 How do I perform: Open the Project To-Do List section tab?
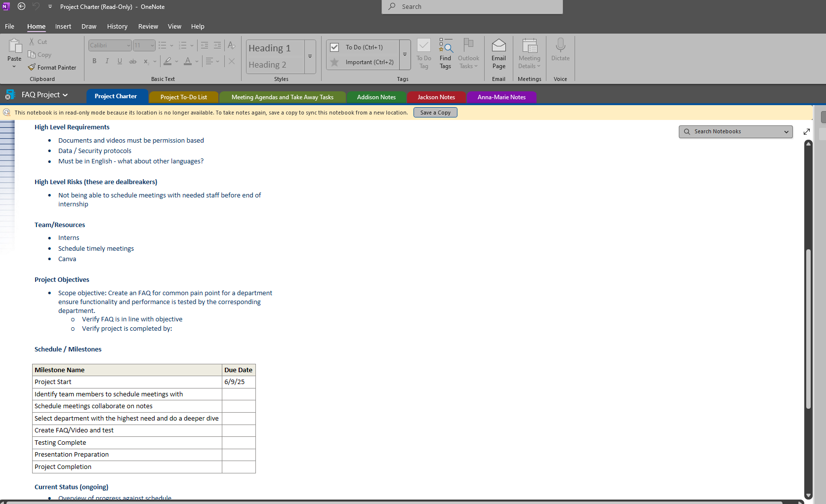[183, 97]
